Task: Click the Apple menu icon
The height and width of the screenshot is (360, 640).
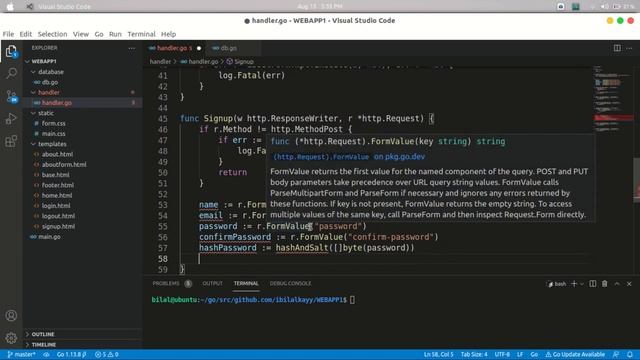Action: 10,7
